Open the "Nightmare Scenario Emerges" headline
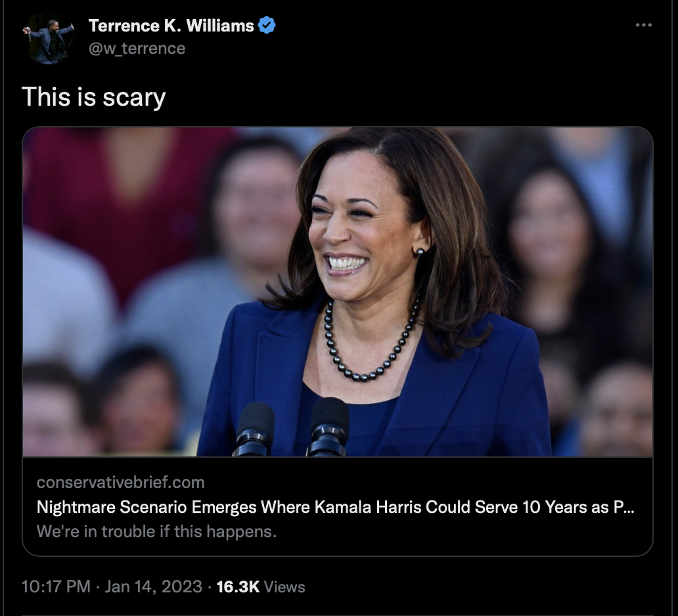 click(335, 506)
